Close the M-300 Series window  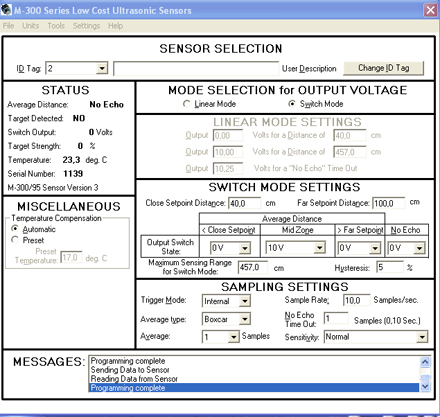click(x=430, y=10)
